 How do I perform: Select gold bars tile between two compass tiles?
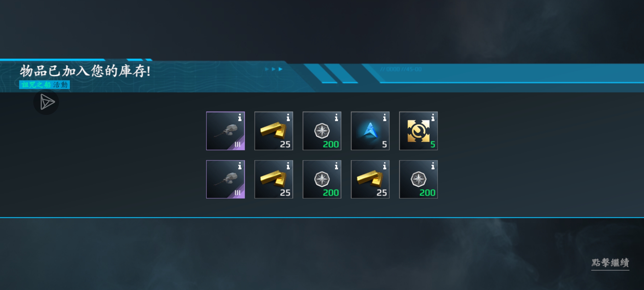(x=370, y=179)
